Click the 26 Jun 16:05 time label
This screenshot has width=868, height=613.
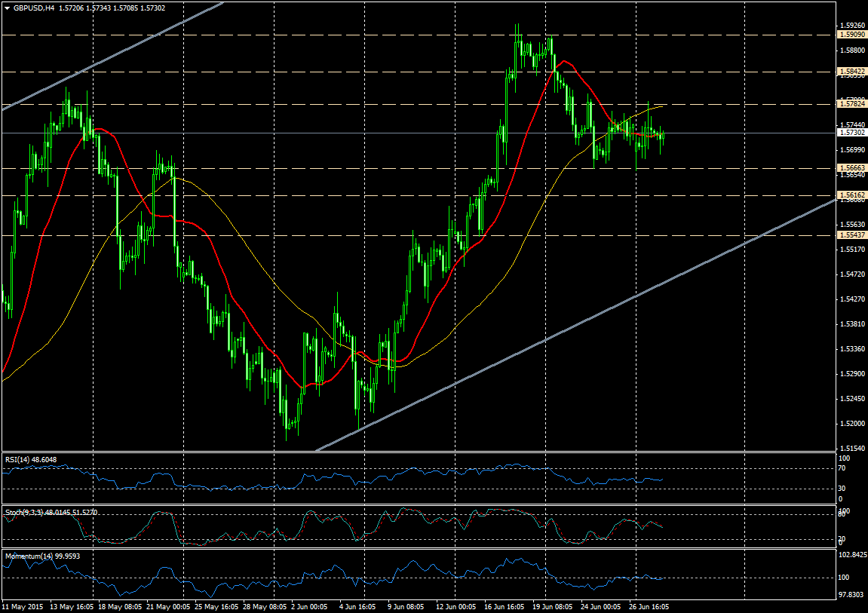(x=649, y=606)
